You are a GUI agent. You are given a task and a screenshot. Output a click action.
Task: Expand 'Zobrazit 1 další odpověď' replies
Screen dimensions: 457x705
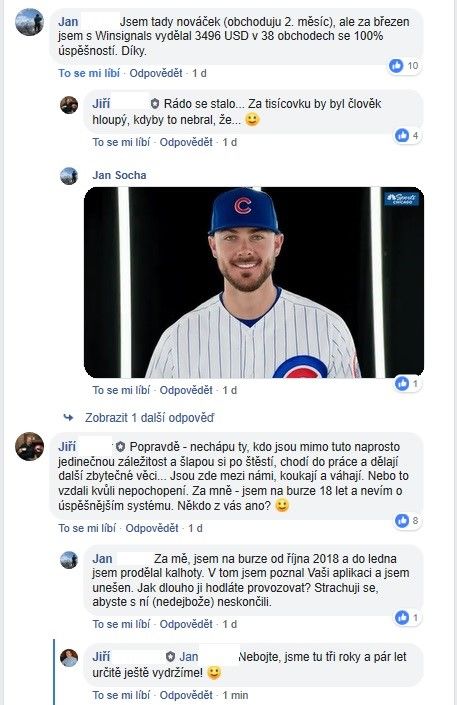(x=149, y=418)
